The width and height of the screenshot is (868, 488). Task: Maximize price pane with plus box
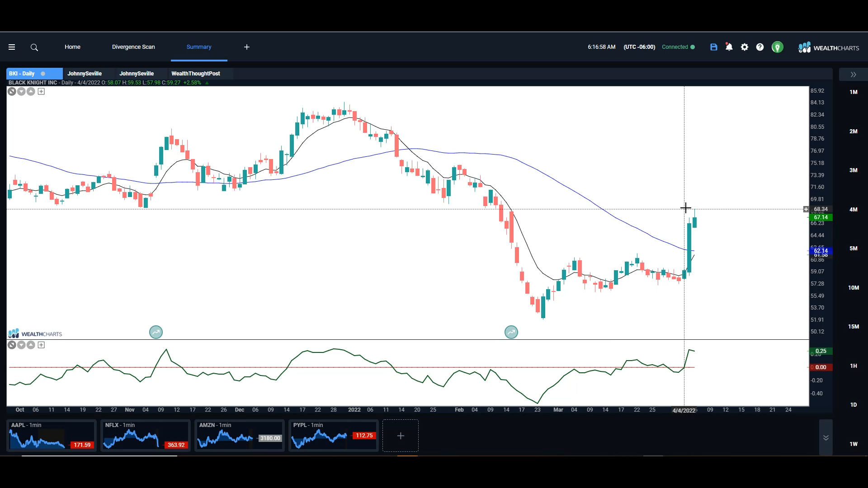click(x=41, y=91)
